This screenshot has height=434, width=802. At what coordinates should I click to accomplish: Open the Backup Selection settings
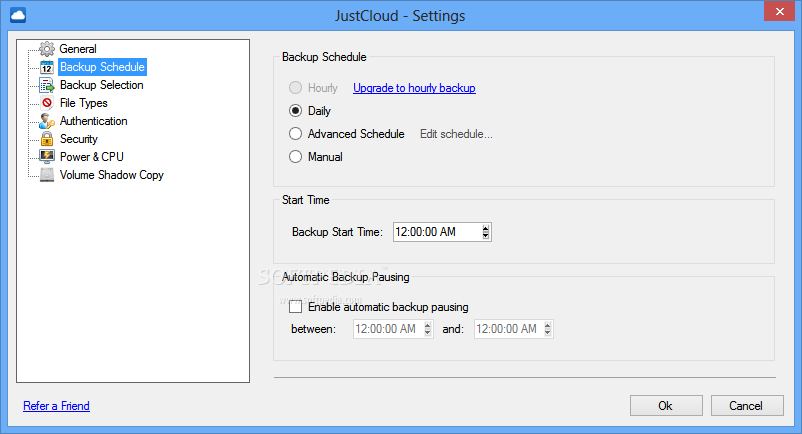102,85
